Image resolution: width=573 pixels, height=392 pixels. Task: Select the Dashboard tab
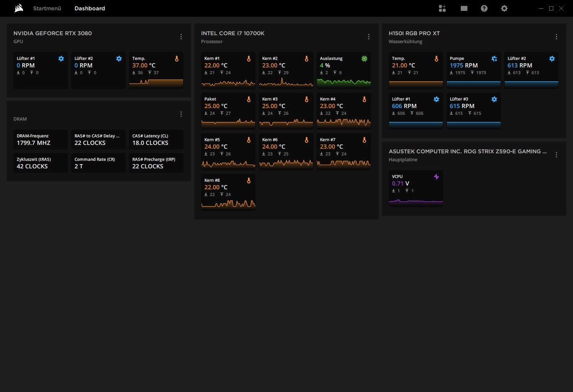(x=90, y=8)
